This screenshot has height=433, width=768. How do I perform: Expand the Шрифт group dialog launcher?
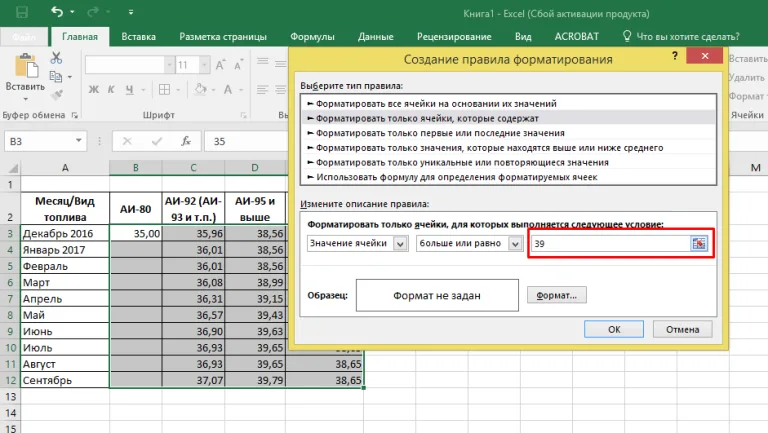[243, 115]
